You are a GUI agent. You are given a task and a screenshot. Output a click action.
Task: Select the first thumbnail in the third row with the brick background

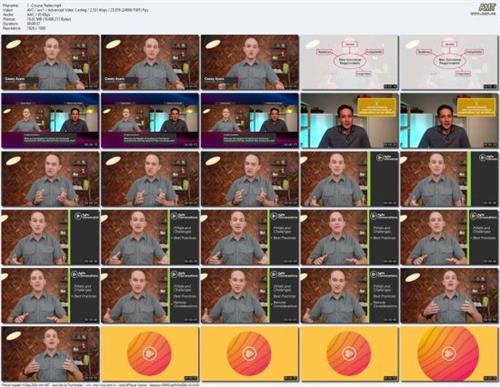(x=50, y=179)
